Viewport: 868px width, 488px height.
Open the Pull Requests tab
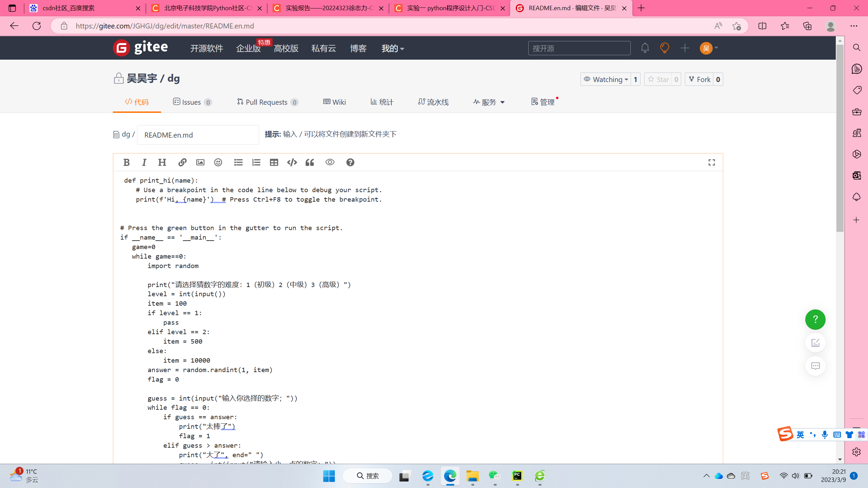pos(267,102)
